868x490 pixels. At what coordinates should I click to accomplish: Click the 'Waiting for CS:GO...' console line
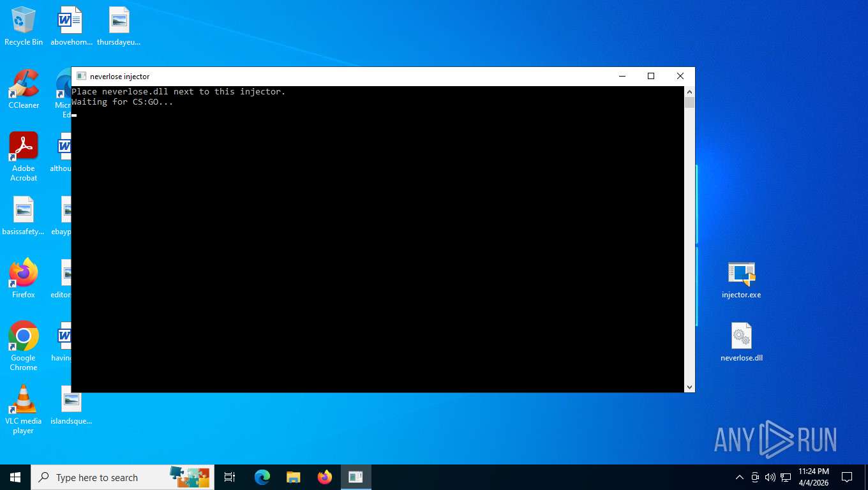pos(123,102)
